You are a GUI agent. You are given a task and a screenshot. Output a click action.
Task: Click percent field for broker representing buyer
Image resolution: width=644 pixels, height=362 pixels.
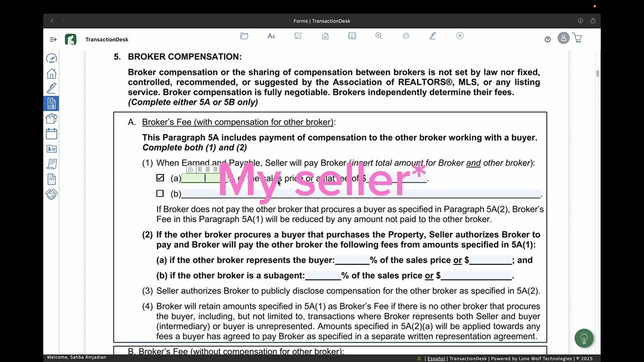point(352,260)
